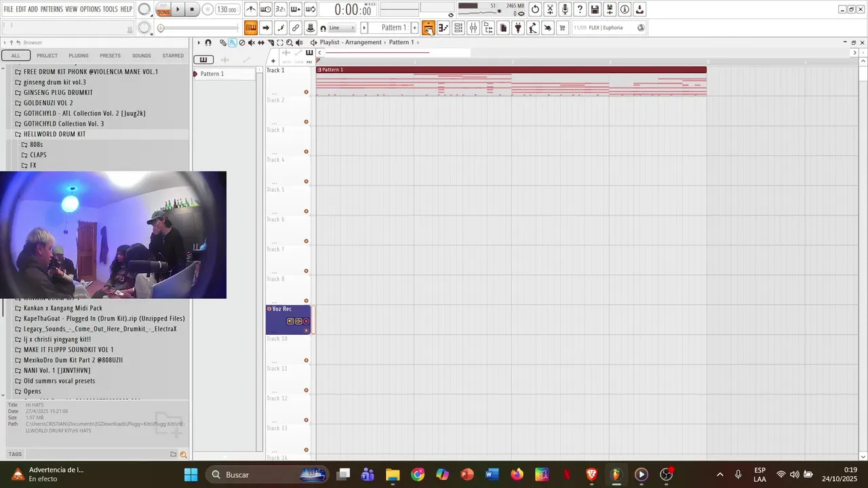This screenshot has height=488, width=868.
Task: Open the channel rack view
Action: pos(458,28)
